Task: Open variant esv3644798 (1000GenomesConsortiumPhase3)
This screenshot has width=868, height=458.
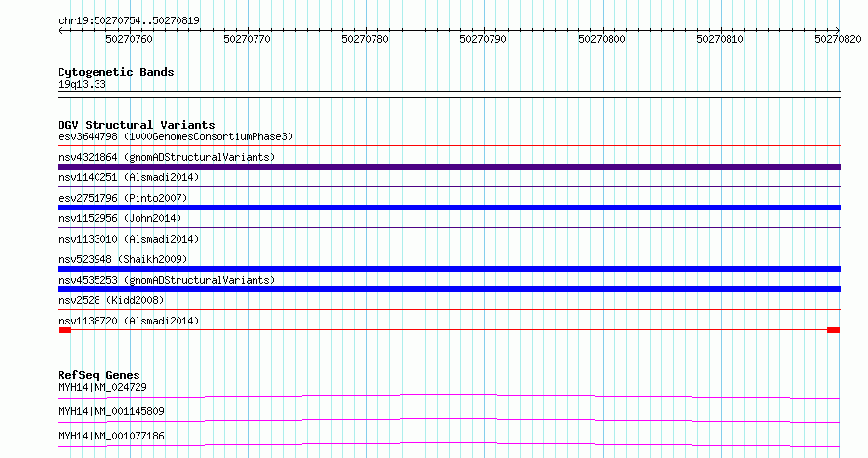Action: pyautogui.click(x=176, y=136)
